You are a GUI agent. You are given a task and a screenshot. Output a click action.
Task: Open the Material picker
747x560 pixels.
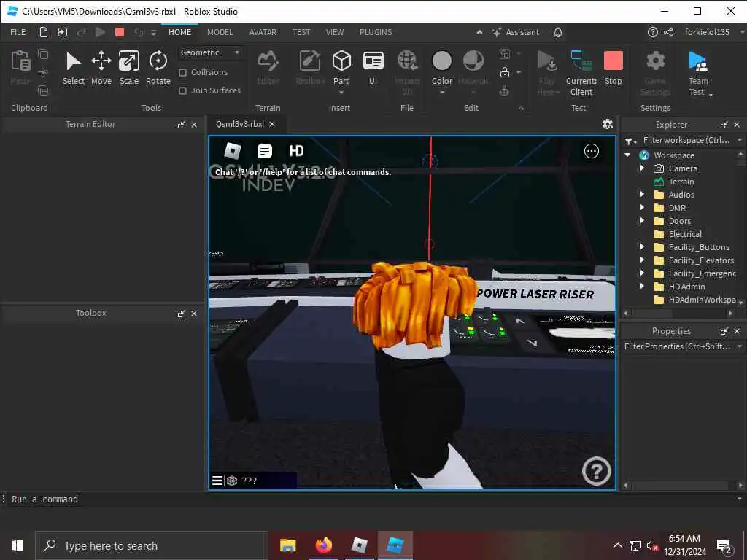coord(473,68)
